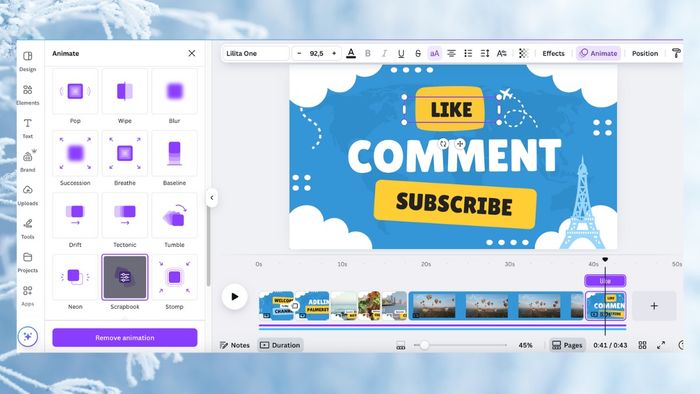The width and height of the screenshot is (700, 394).
Task: Select the Like Comment Subscribe timeline page
Action: point(605,306)
